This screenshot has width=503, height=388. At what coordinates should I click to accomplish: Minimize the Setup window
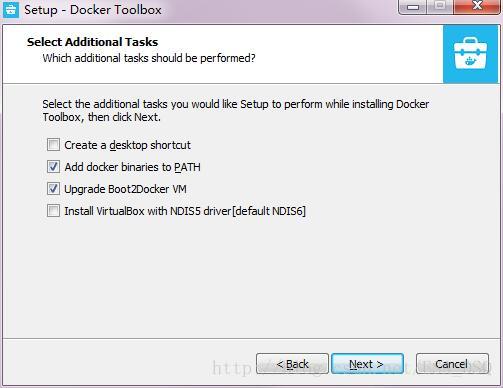(x=413, y=7)
